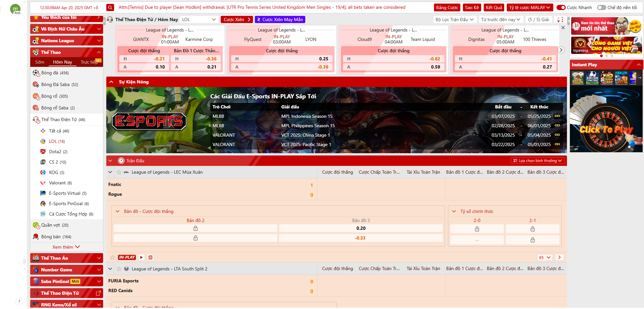Open the Bảng Cược button

(x=447, y=7)
